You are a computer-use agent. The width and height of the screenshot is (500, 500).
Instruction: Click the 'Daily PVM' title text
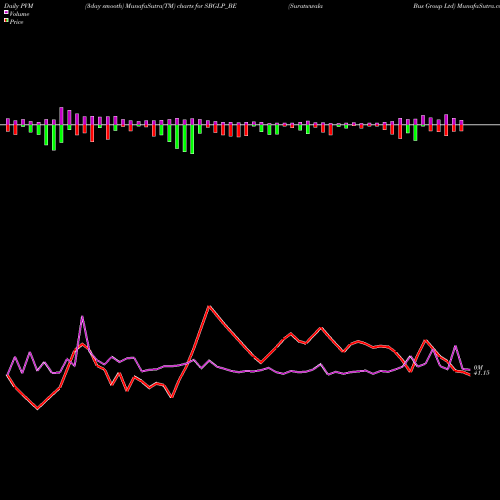pos(19,6)
